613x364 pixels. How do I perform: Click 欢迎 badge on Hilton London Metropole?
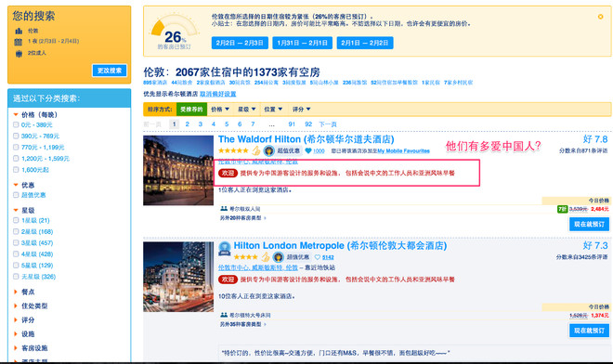tap(228, 279)
